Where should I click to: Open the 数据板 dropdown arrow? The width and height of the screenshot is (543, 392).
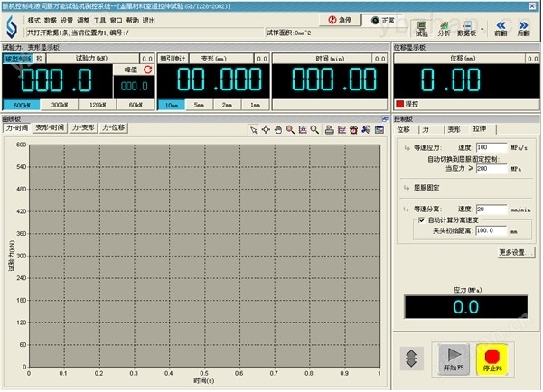coord(482,27)
